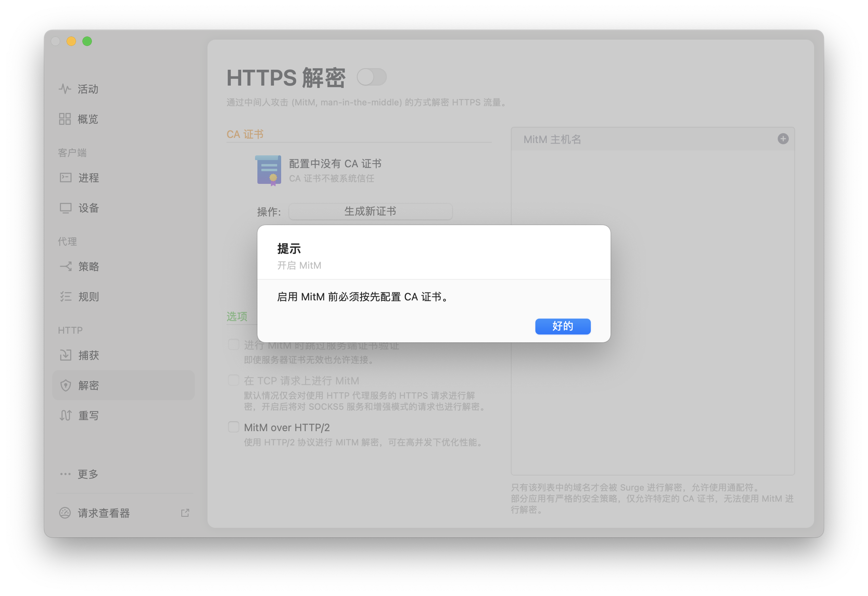Viewport: 868px width, 596px height.
Task: Check 在 TCP 请求上进行 MitM option
Action: pos(234,380)
